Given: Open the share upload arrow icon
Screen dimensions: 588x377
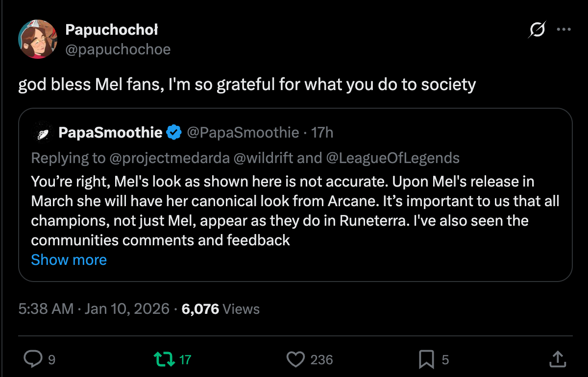Looking at the screenshot, I should point(557,360).
